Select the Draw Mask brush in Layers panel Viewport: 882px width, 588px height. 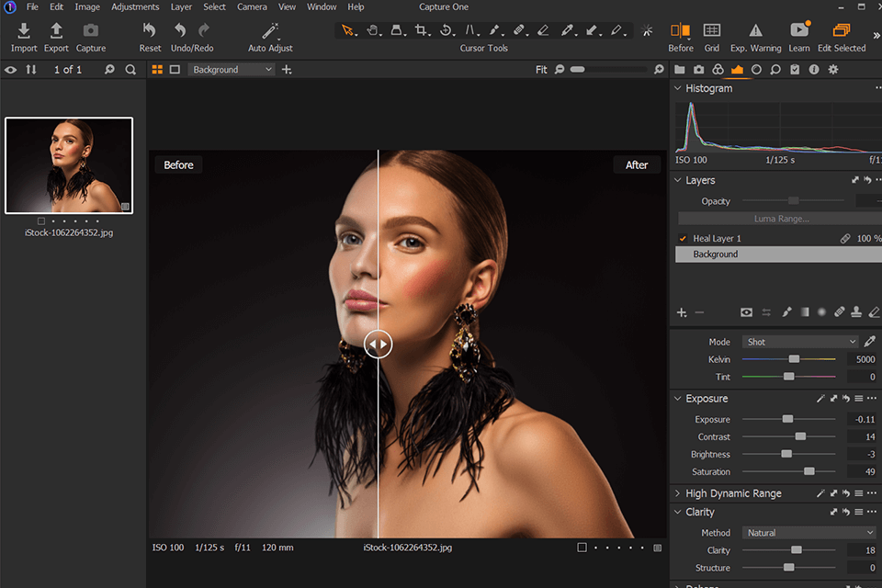787,312
